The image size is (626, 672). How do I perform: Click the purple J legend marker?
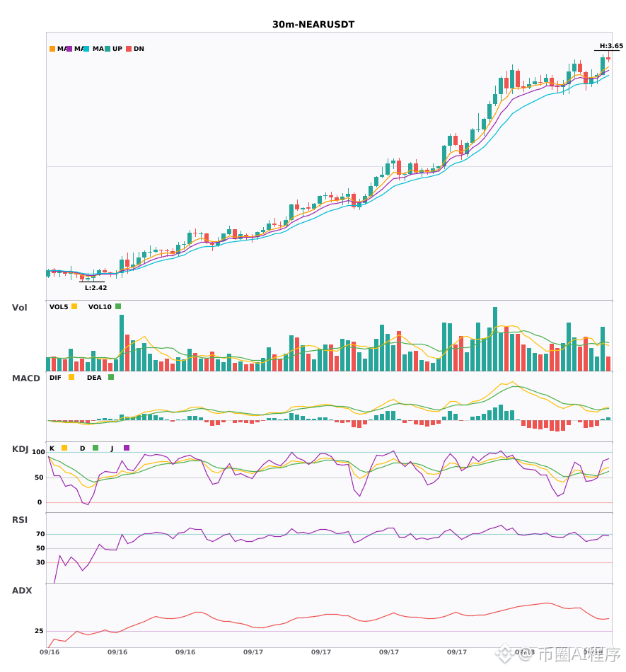(127, 448)
